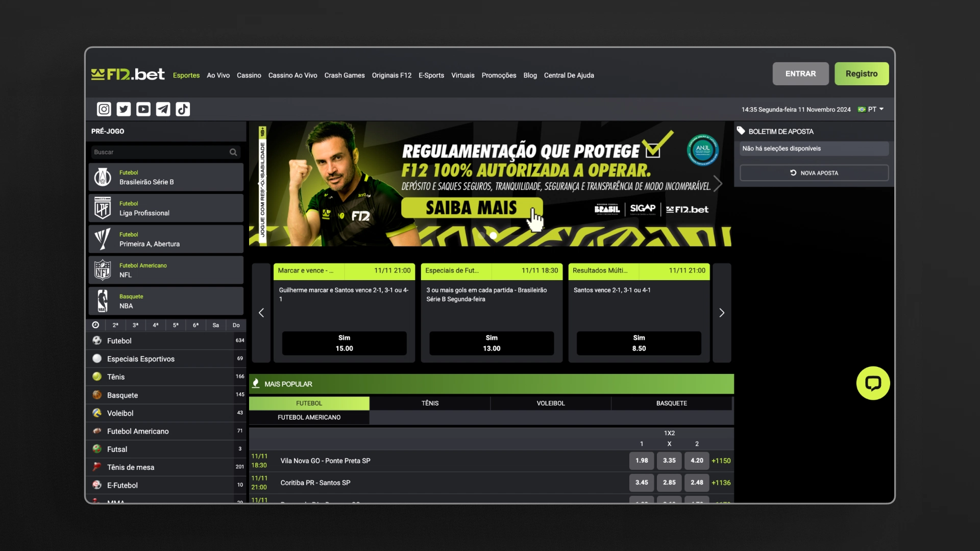Click the Especiais Esportivos icon
Screen dimensions: 980x551
[x=97, y=359]
